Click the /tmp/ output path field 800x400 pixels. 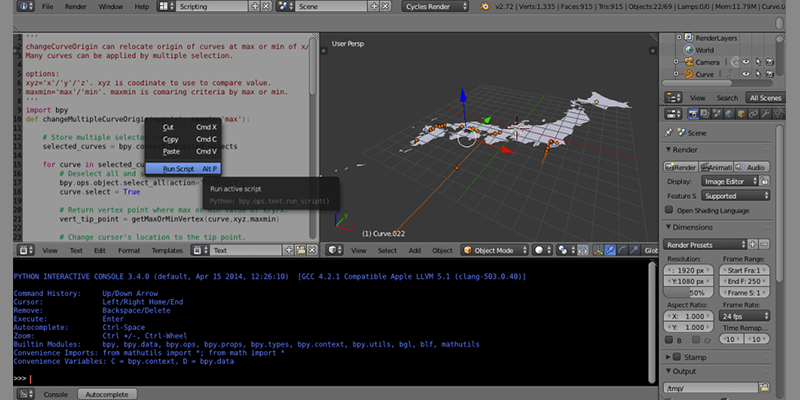(x=711, y=388)
